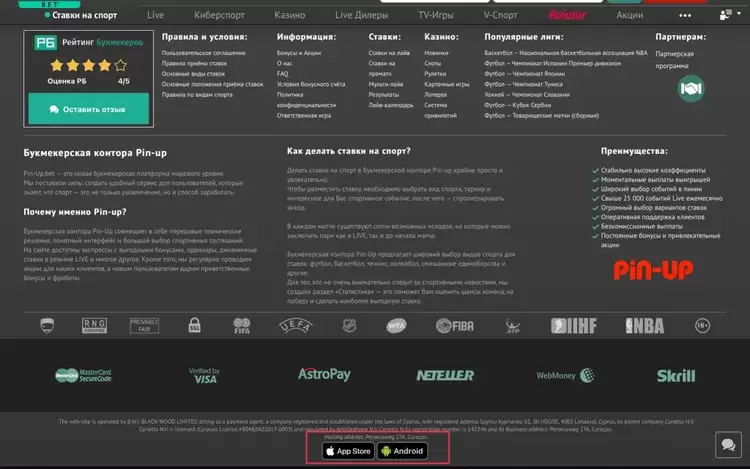Open Ставки на лайв link
This screenshot has width=750, height=469.
[x=389, y=53]
